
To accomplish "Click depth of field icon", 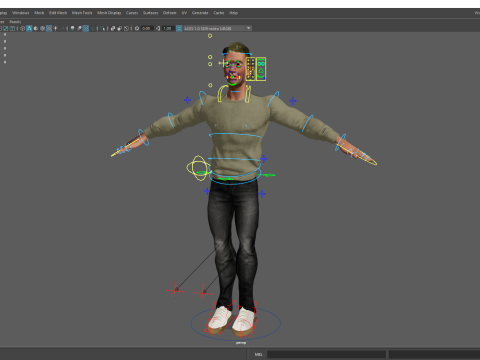I will pyautogui.click(x=92, y=28).
